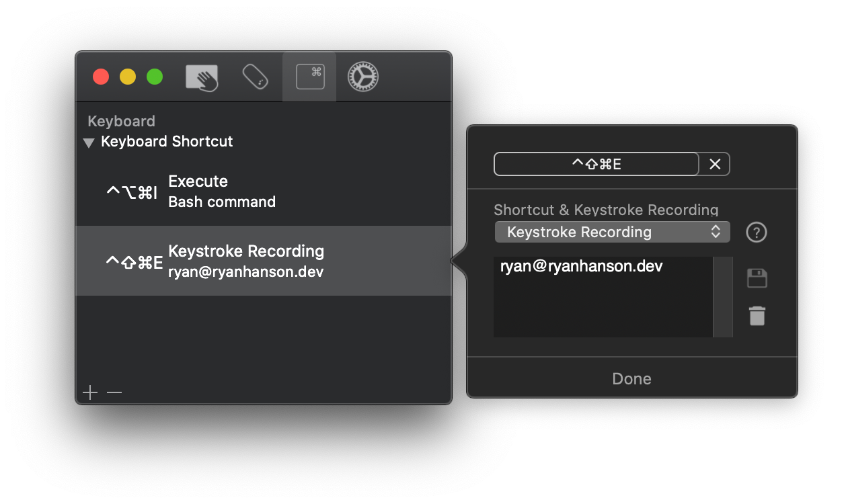Remove selected shortcut with the minus icon
This screenshot has width=846, height=504.
point(114,392)
